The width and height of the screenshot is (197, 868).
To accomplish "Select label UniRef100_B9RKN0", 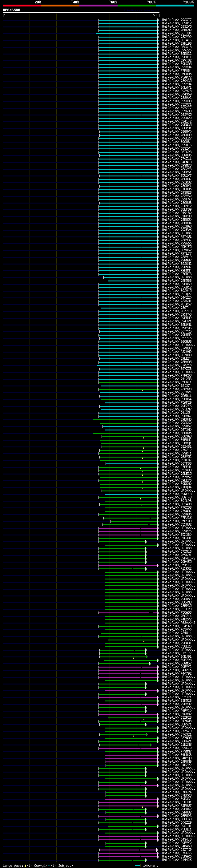I will [177, 484].
